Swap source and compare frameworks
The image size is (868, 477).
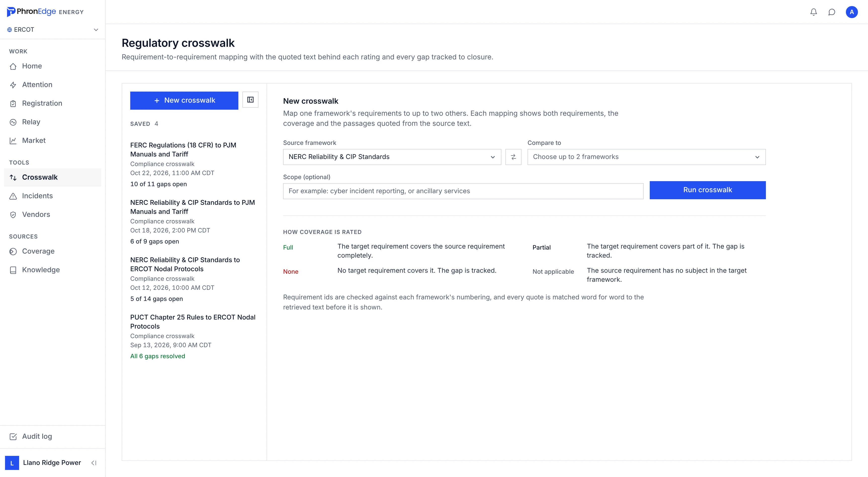(513, 157)
